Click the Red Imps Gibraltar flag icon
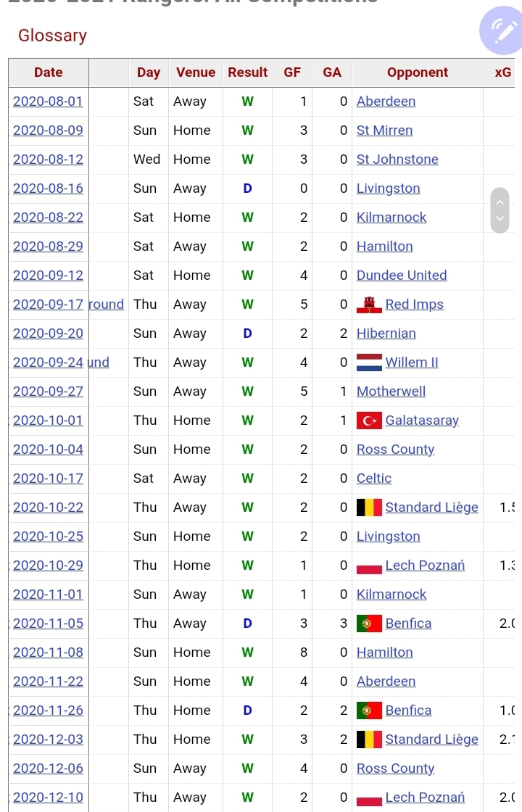The image size is (522, 812). 369,304
